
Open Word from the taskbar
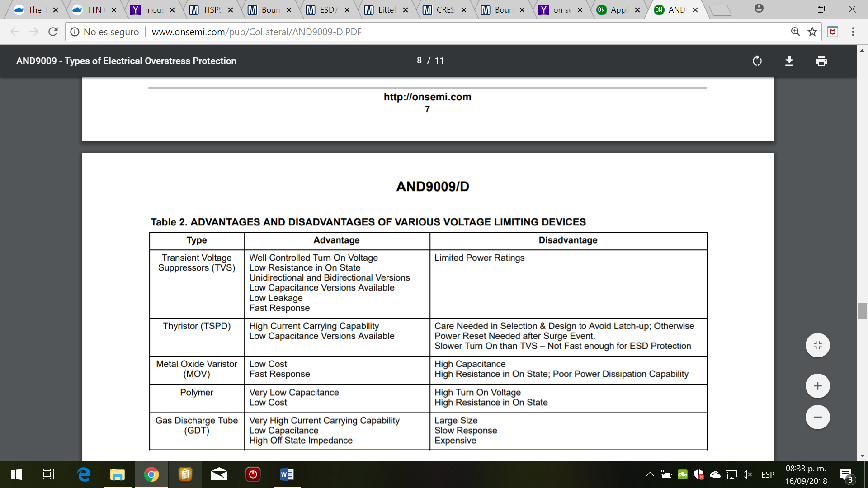point(287,474)
